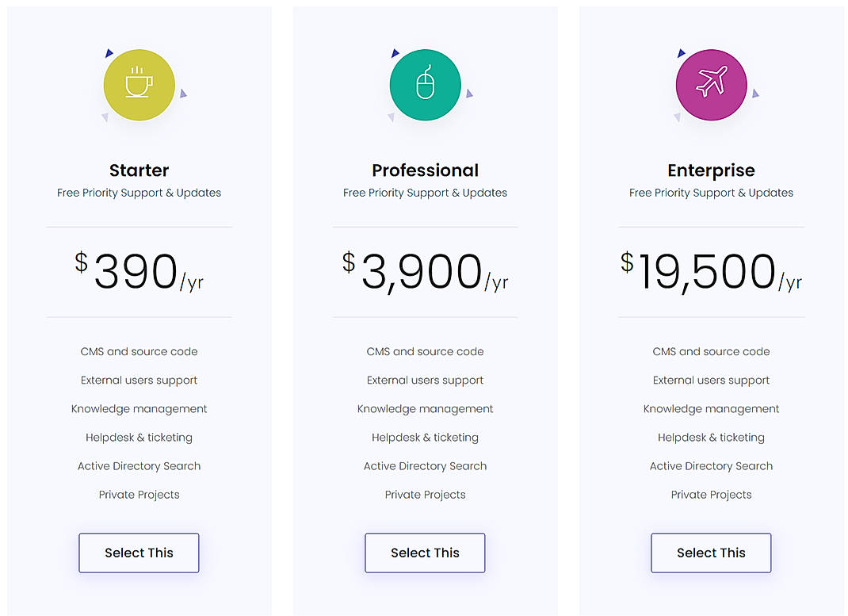This screenshot has width=848, height=616.
Task: Click the Starter plan title
Action: click(x=139, y=170)
